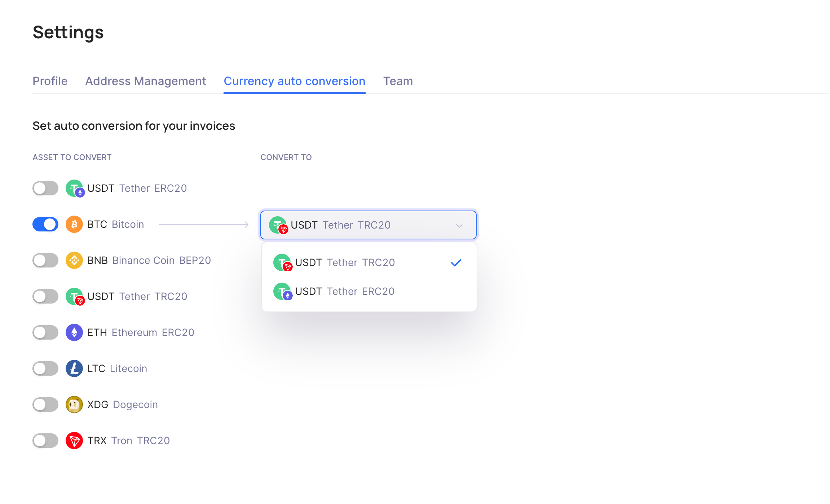This screenshot has height=504, width=830.
Task: Click the Ethereum ETH purple icon
Action: coord(74,332)
